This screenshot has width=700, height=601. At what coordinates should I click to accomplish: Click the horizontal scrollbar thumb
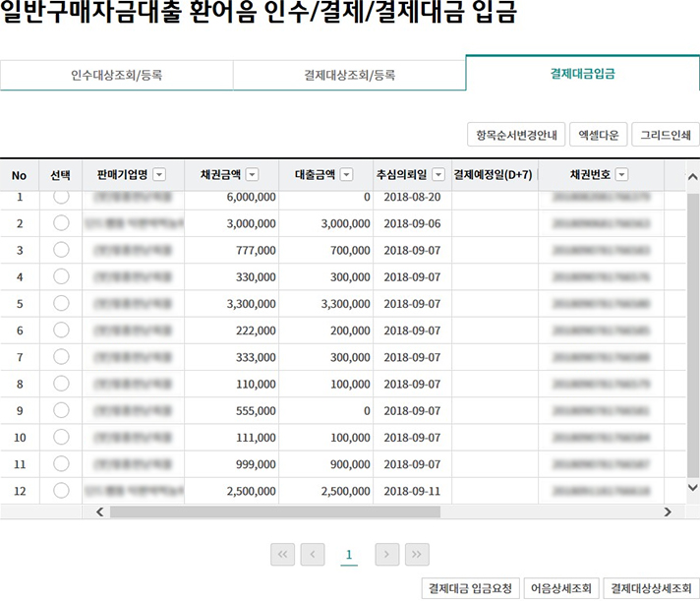pyautogui.click(x=275, y=511)
